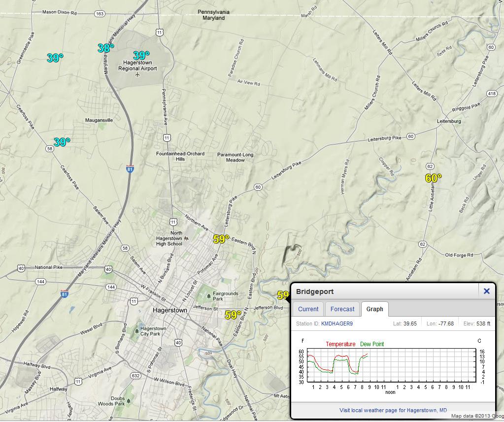Open the KMDHAGER9 station ID link
This screenshot has height=422, width=504.
click(x=336, y=324)
